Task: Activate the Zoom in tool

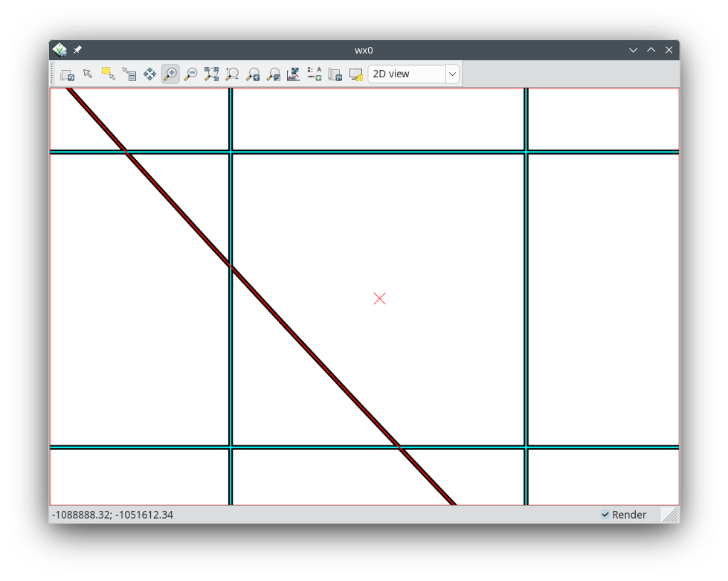Action: pyautogui.click(x=170, y=74)
